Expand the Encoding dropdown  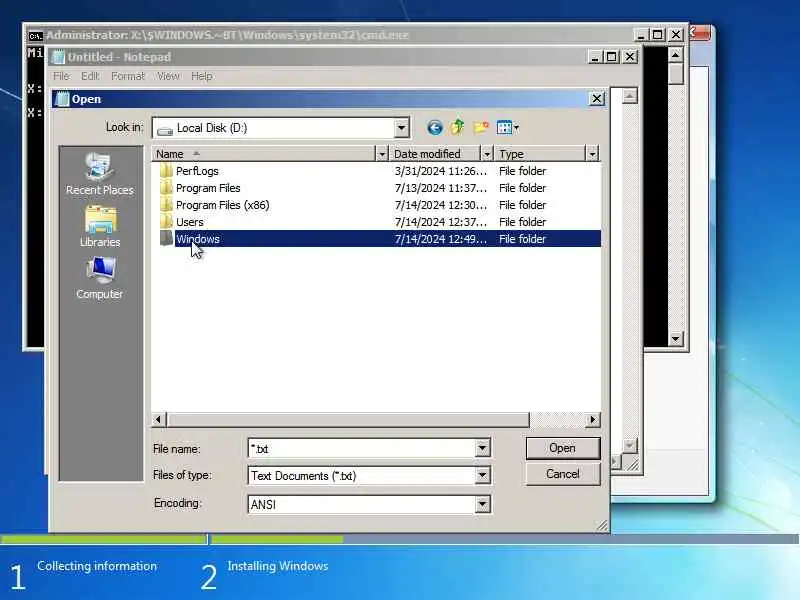[x=482, y=504]
